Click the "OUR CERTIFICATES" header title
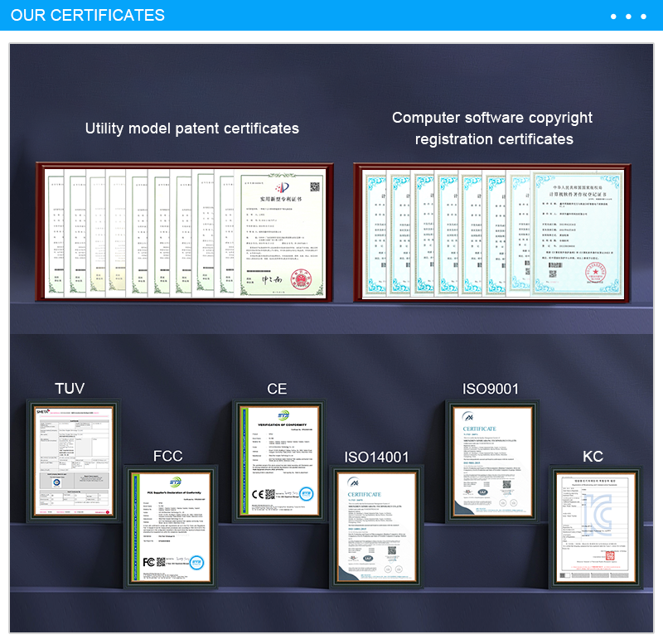663x644 pixels. [x=88, y=16]
